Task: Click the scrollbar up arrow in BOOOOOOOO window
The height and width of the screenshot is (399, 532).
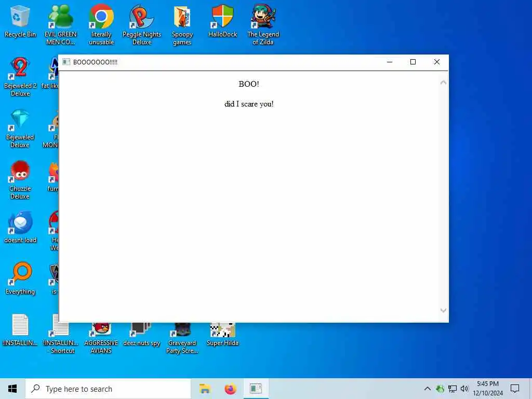Action: point(443,83)
